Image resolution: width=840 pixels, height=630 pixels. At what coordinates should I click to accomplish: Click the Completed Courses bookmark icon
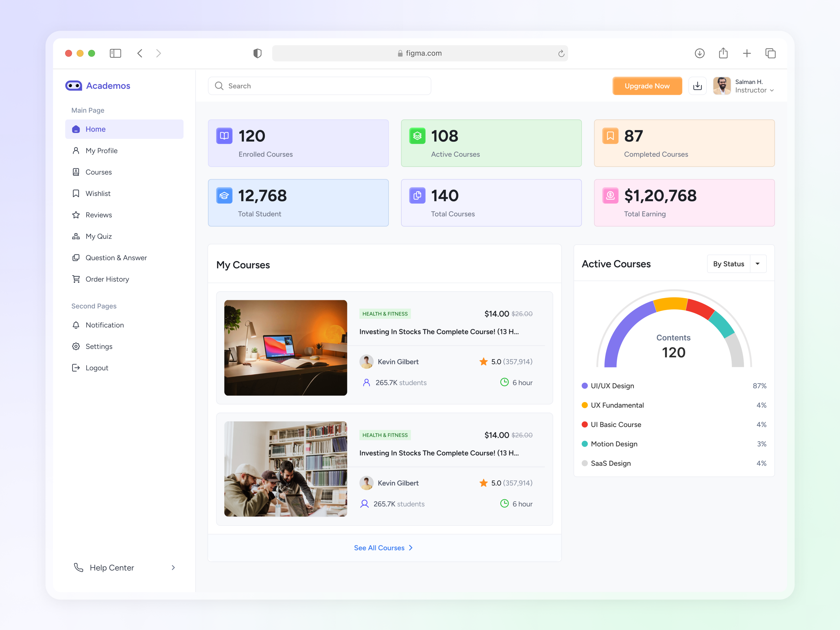tap(610, 136)
